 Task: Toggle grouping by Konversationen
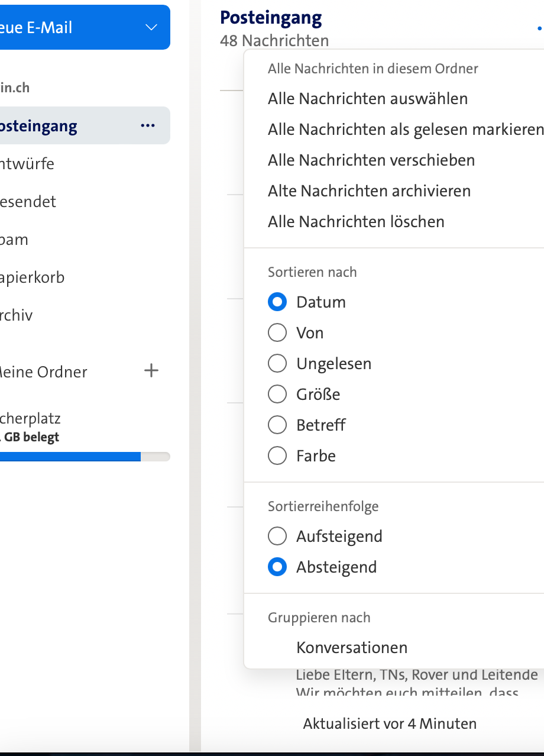[351, 647]
